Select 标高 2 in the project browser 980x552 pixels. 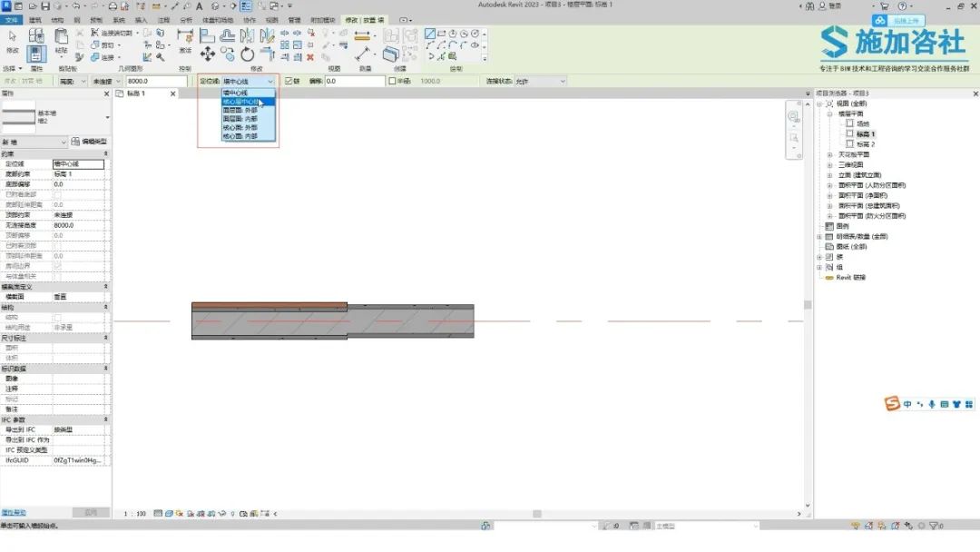click(866, 144)
